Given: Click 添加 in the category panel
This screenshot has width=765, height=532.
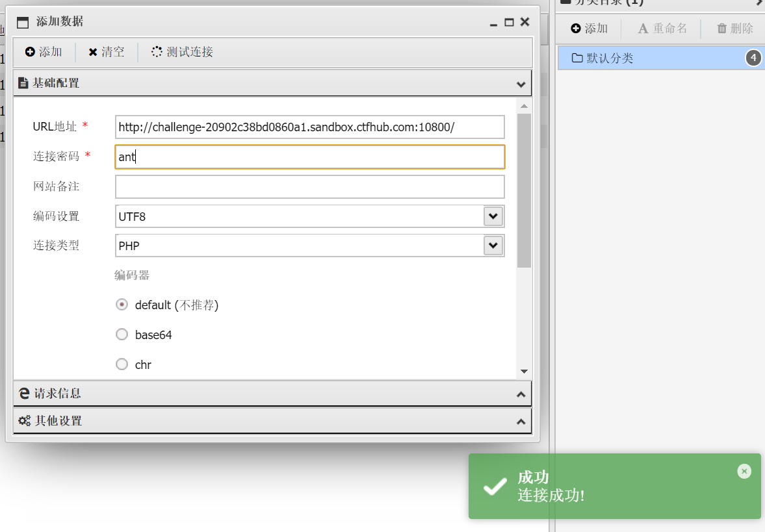Looking at the screenshot, I should [590, 29].
